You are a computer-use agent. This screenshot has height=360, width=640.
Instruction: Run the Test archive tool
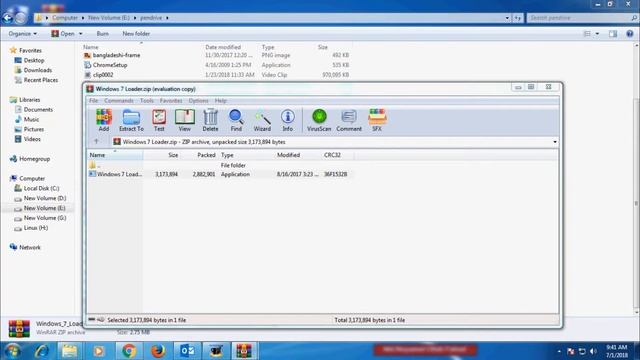tap(159, 120)
